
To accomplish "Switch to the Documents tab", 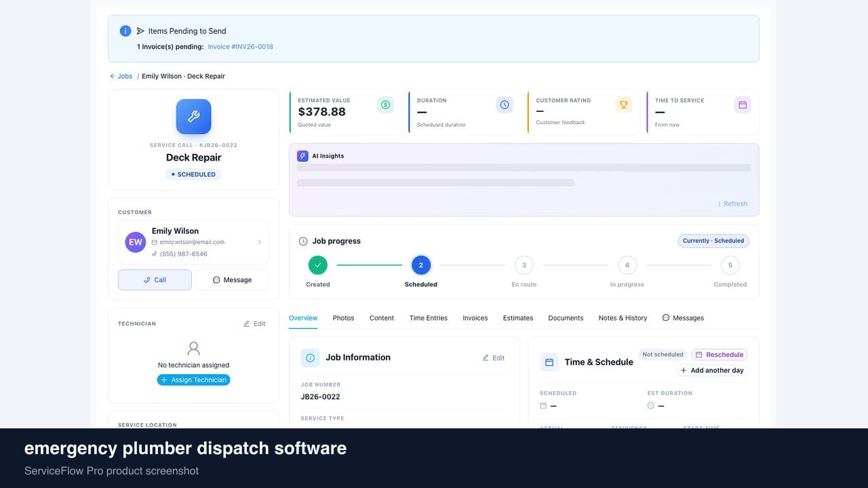I will coord(566,318).
